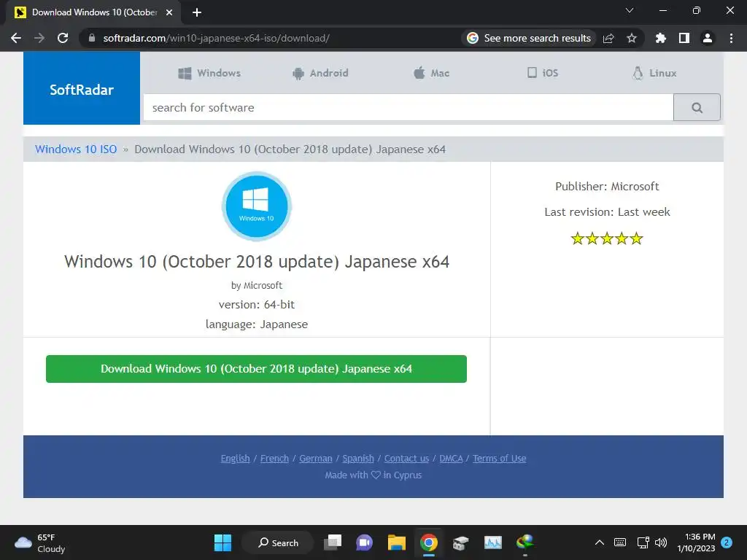Toggle the Chrome side panel

point(684,38)
